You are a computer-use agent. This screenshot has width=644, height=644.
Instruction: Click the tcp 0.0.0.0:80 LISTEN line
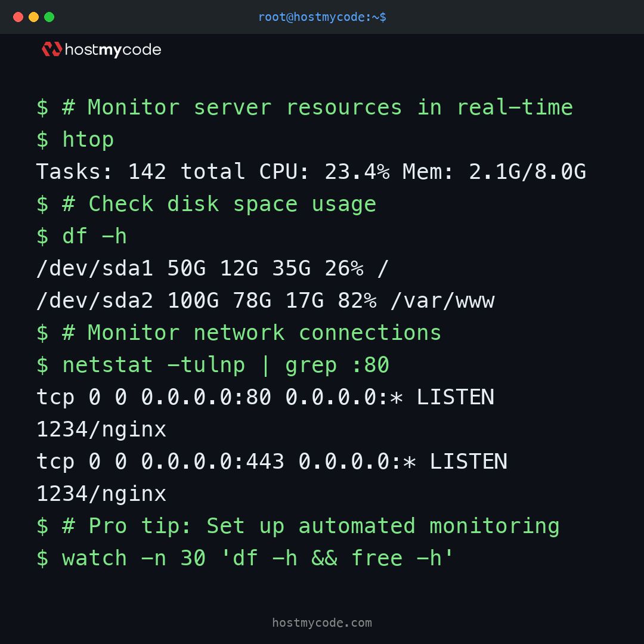point(265,397)
